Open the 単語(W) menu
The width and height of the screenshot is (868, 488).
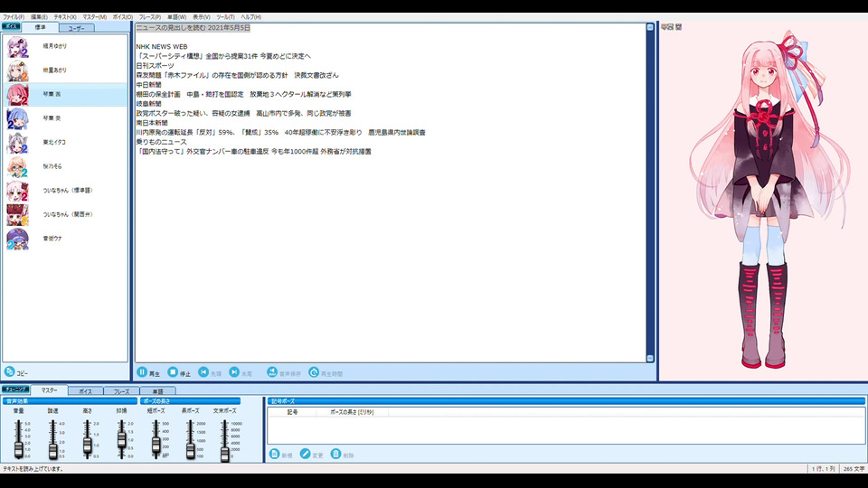click(x=176, y=17)
